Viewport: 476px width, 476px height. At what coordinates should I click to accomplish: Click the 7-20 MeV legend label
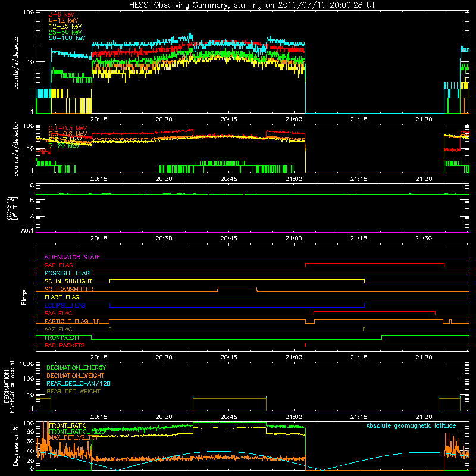pyautogui.click(x=64, y=146)
